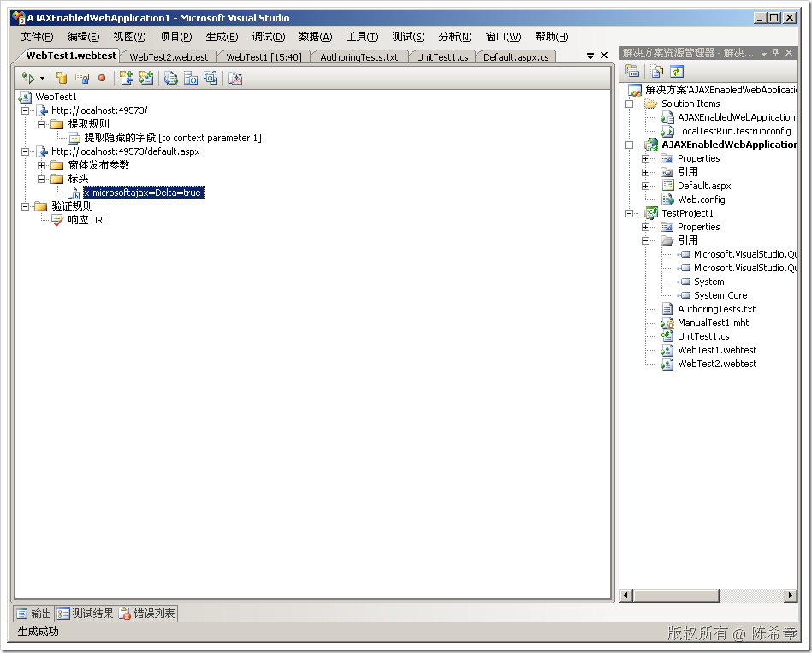Click the insert web test call icon
This screenshot has height=653, width=812.
pos(146,78)
